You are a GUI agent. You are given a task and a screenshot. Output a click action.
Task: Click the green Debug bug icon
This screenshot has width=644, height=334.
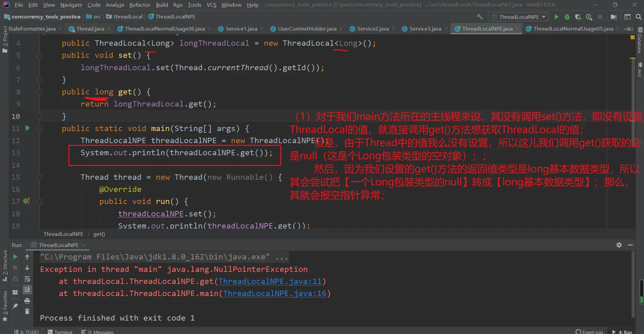coord(567,17)
